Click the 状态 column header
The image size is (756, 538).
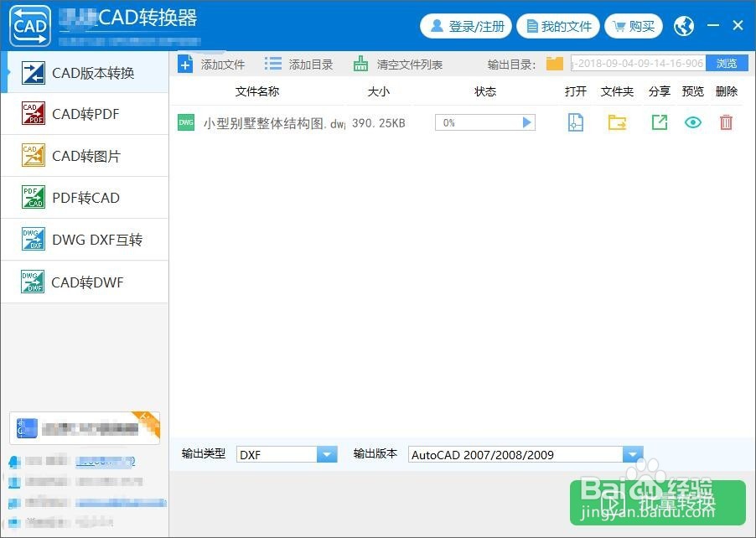pyautogui.click(x=485, y=91)
